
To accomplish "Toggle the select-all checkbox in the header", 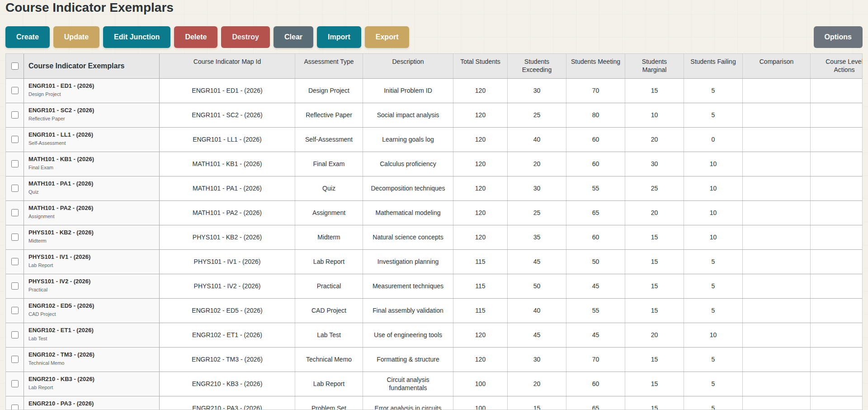I will coord(14,66).
